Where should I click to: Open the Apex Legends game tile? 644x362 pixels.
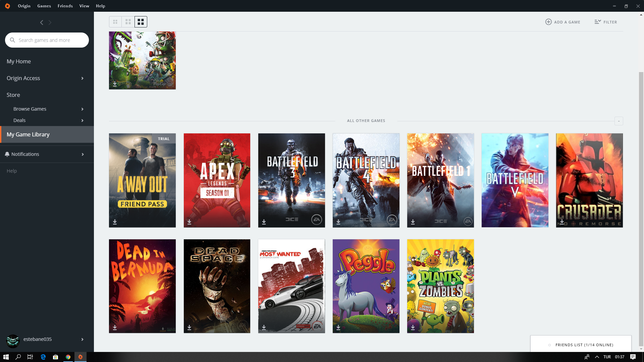[217, 180]
